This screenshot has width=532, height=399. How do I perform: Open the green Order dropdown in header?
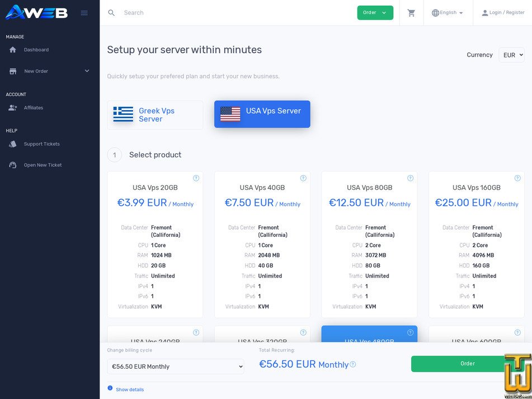[375, 12]
